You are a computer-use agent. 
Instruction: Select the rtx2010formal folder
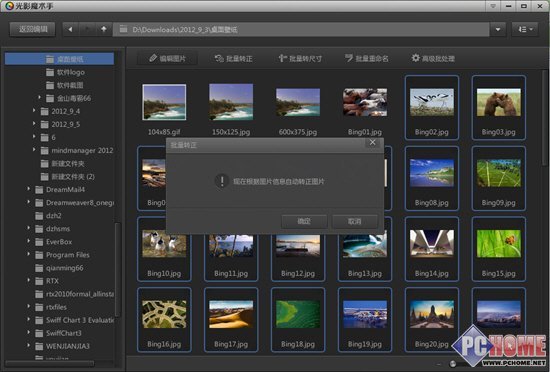tap(74, 294)
